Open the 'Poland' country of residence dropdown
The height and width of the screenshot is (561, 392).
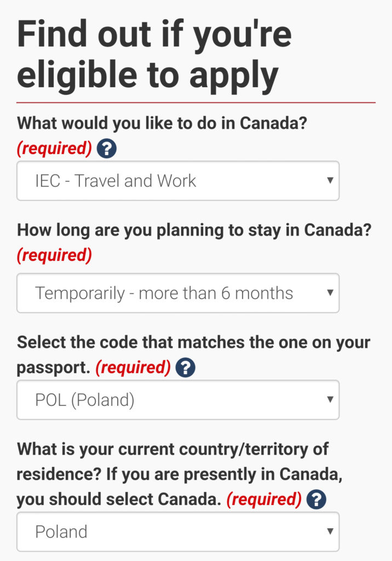(x=178, y=531)
